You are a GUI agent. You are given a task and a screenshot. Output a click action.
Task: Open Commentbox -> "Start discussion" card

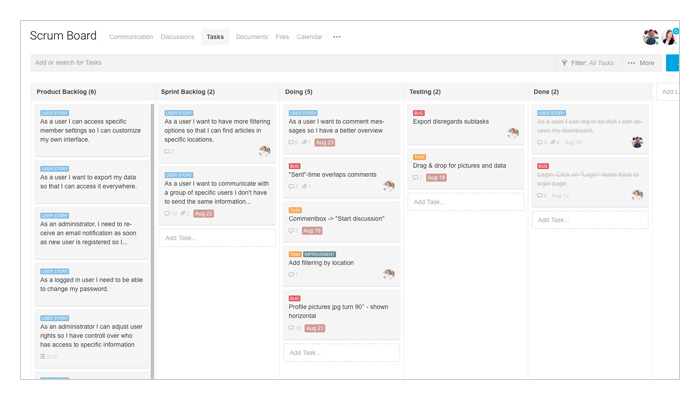pos(341,221)
